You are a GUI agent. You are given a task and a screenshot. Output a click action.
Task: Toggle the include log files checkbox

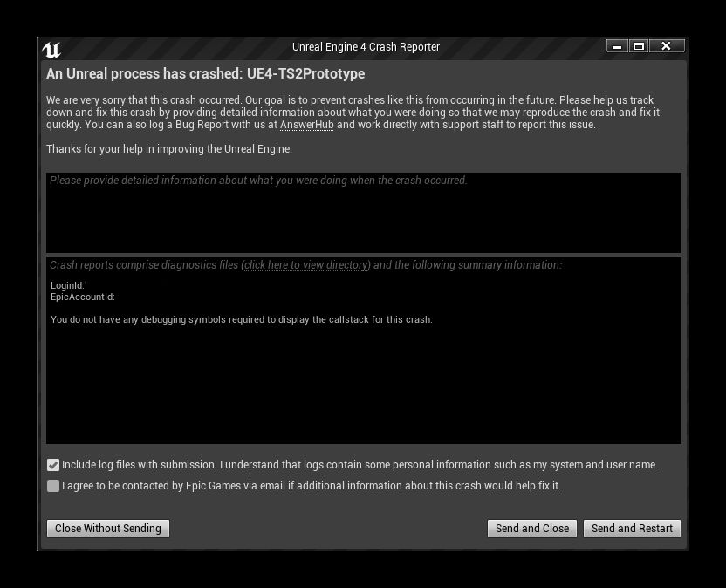coord(53,465)
